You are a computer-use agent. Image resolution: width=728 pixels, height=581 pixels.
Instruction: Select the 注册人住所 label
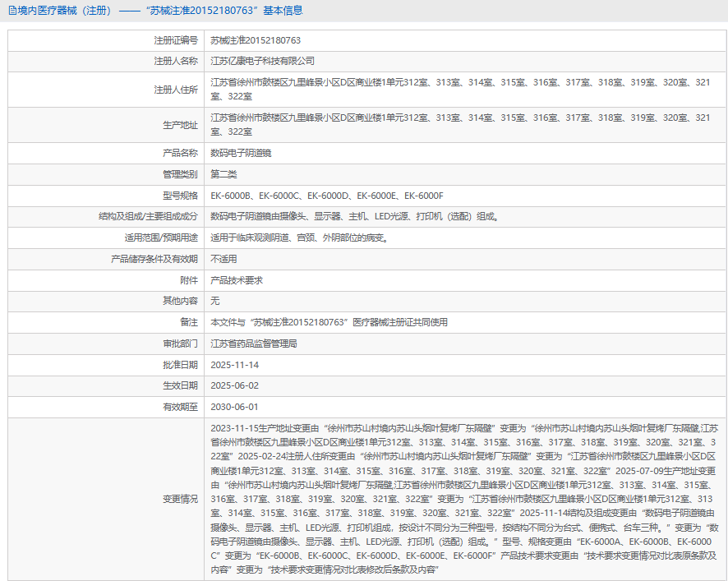click(176, 90)
